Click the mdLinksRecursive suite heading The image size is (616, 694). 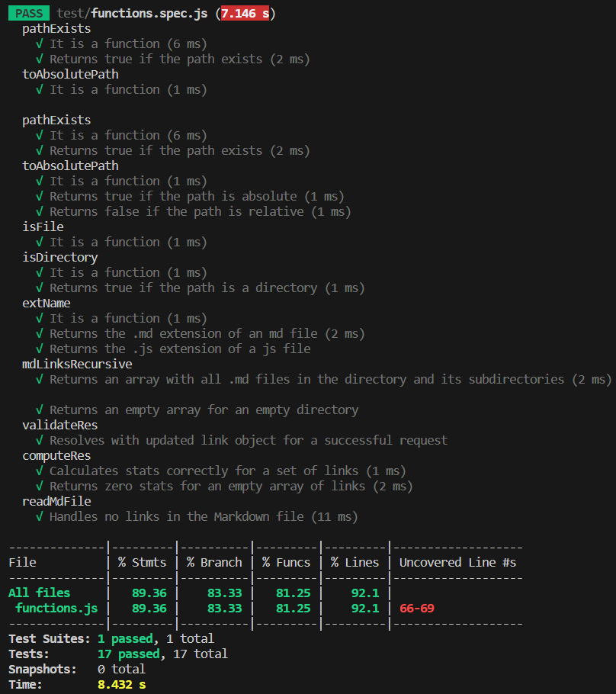[78, 364]
